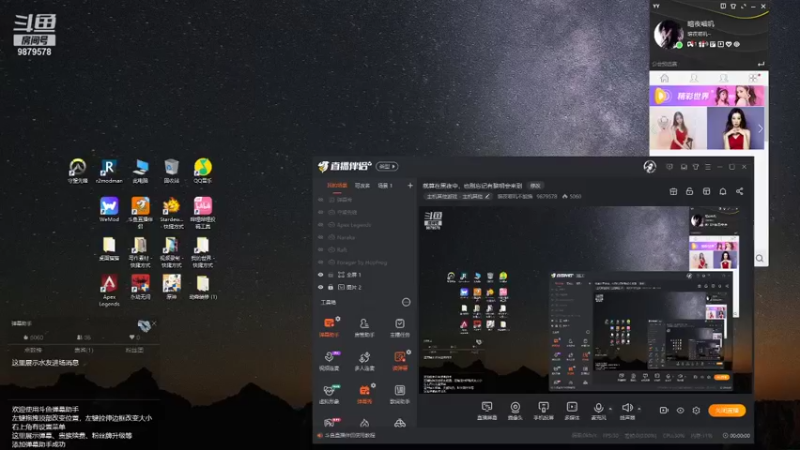Click the lock icon in the companion header

click(689, 191)
